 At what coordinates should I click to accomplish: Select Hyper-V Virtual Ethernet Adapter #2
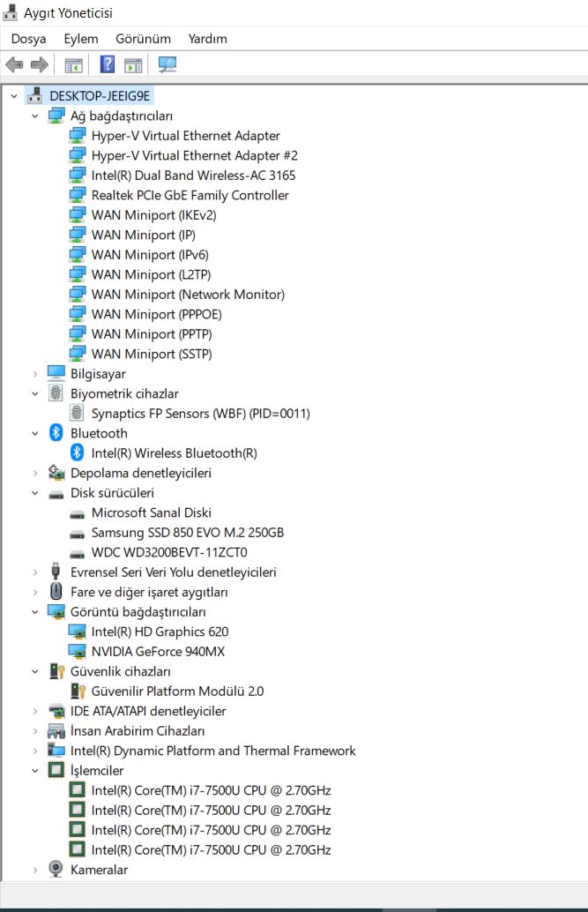194,155
